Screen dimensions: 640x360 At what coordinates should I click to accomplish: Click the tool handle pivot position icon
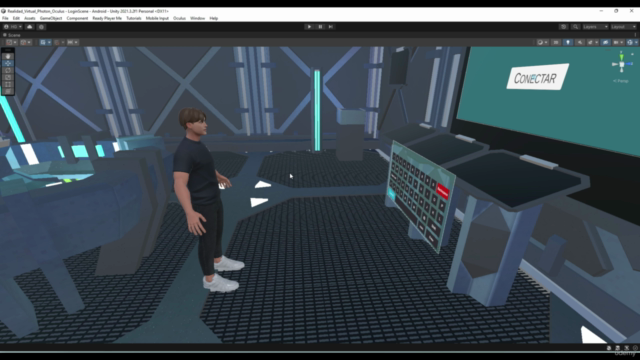pos(9,42)
